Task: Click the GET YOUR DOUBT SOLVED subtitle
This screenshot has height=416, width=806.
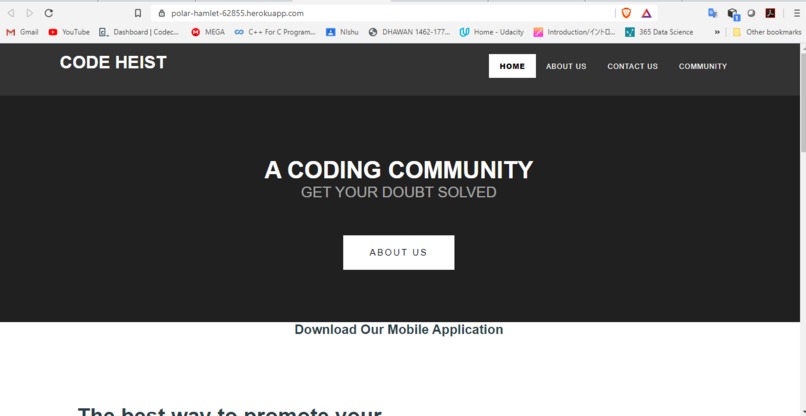Action: [398, 192]
